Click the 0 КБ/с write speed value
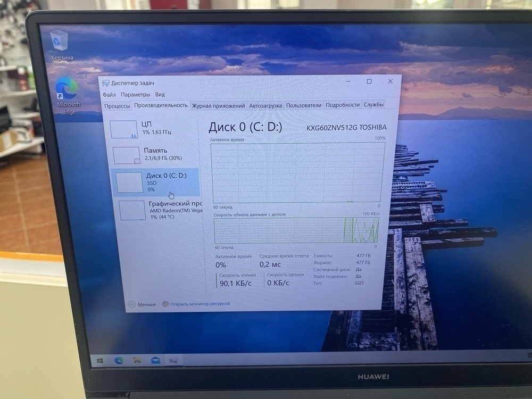 coord(278,282)
